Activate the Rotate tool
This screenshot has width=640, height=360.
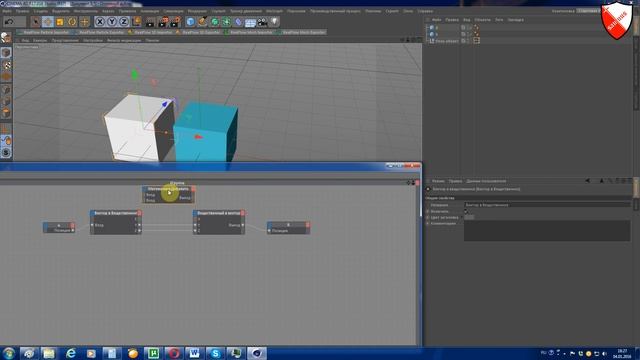coord(72,22)
